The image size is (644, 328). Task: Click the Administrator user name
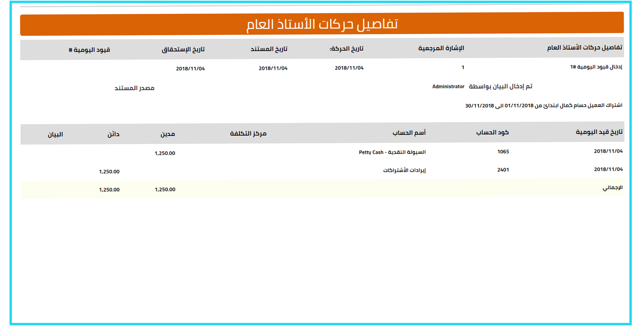coord(448,87)
